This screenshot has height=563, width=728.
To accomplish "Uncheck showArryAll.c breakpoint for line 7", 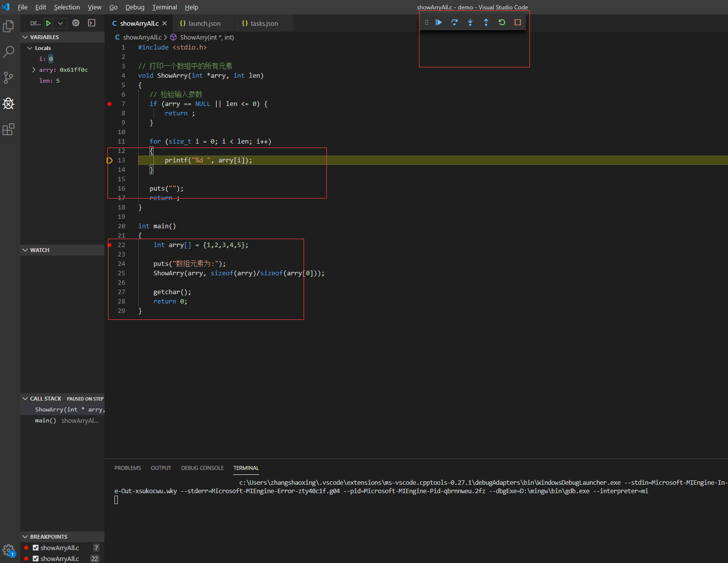I will 36,548.
